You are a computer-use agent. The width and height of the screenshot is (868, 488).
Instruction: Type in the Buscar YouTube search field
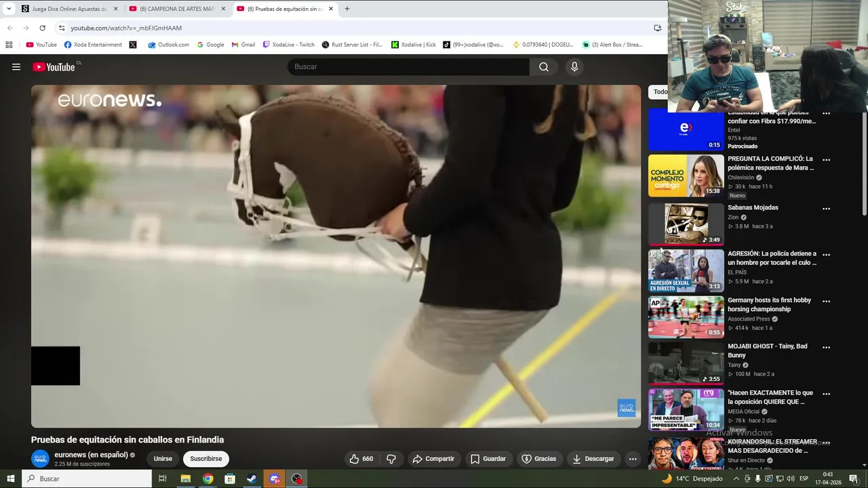click(409, 66)
